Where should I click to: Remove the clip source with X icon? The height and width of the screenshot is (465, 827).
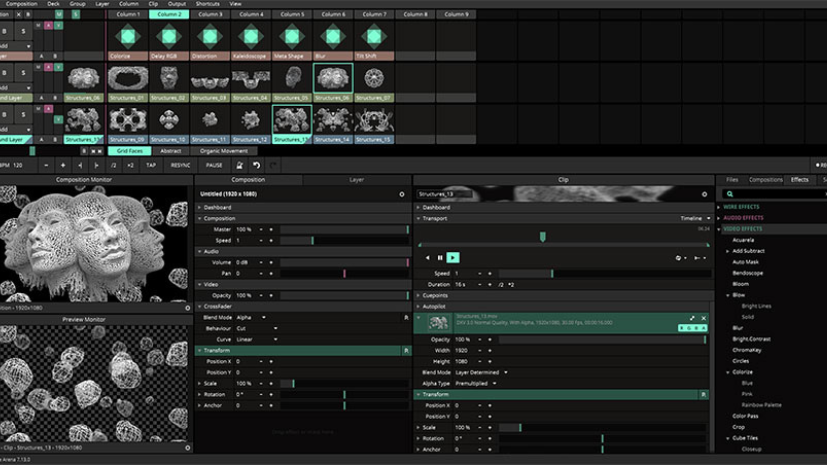703,318
